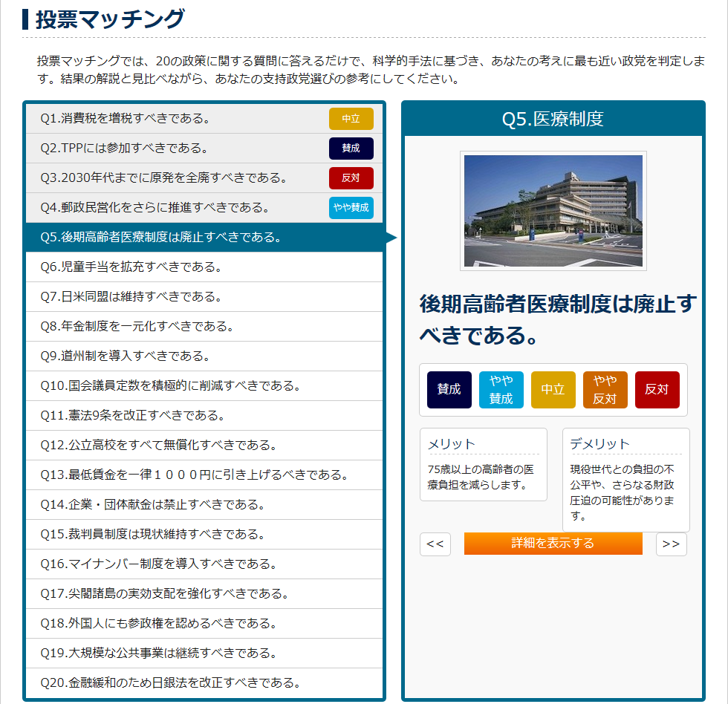Select the やや反対 answer button

click(x=605, y=390)
